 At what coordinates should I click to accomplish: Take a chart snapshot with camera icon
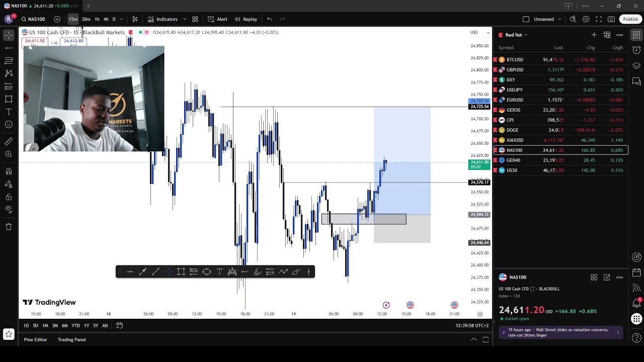point(611,19)
